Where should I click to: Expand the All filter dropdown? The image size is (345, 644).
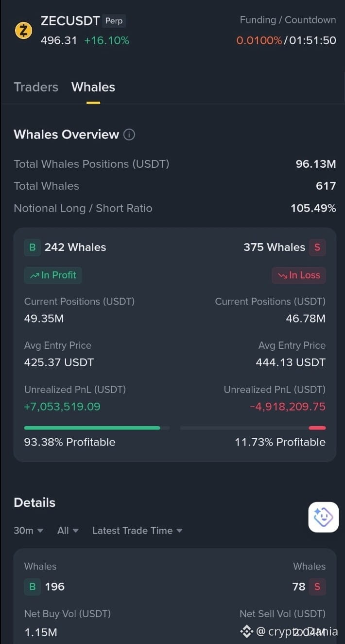68,531
